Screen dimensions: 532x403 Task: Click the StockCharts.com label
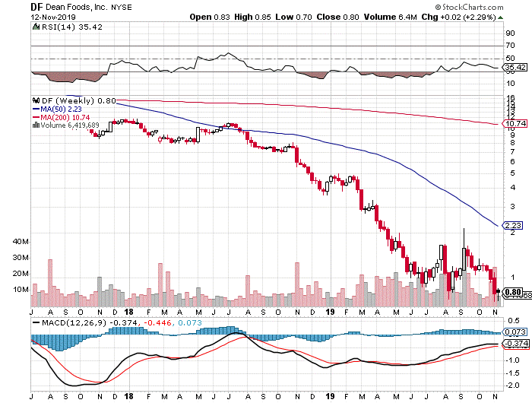tap(469, 7)
